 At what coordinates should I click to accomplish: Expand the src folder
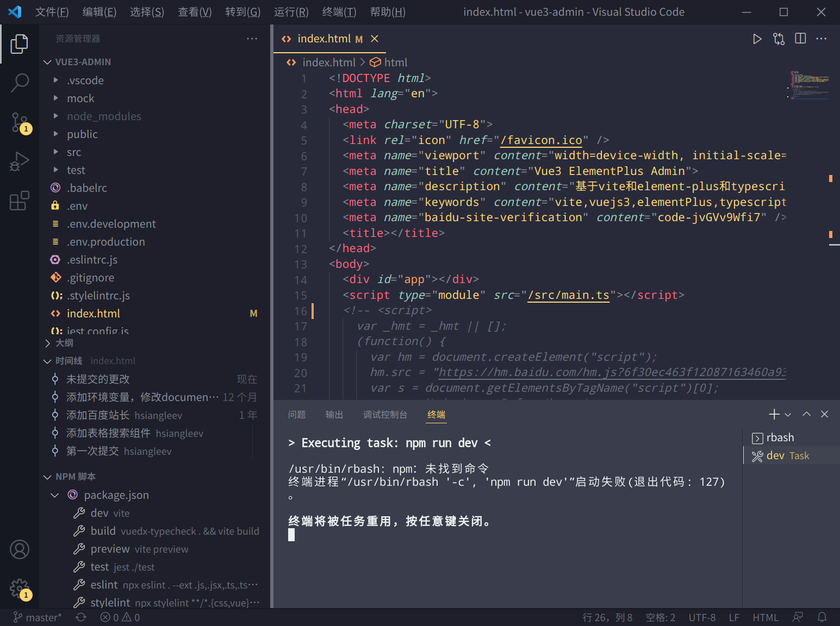coord(155,152)
